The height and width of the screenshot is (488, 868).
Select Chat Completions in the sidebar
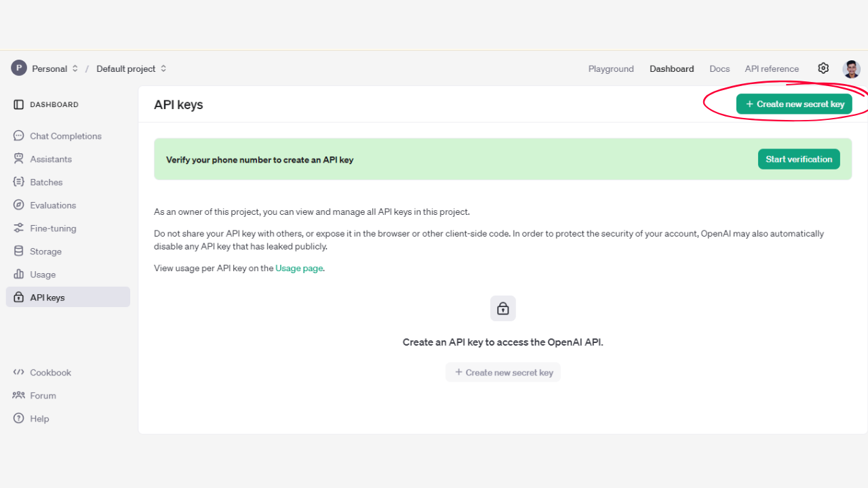pos(68,136)
